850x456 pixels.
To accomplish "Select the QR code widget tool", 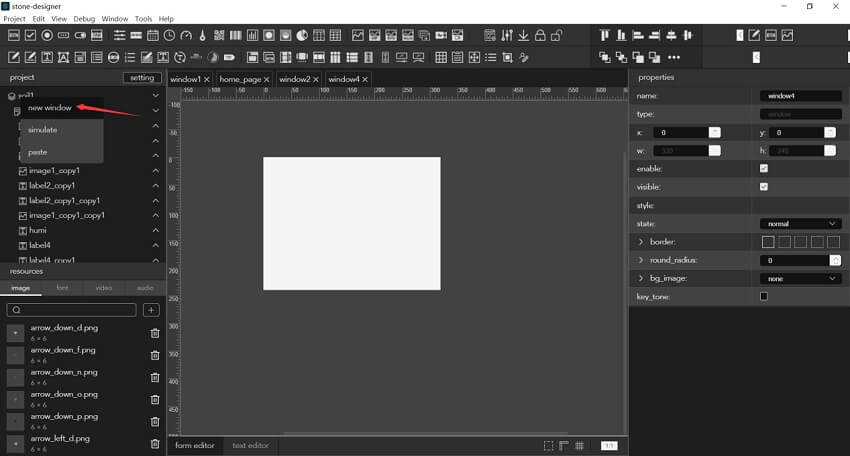I will [x=219, y=35].
